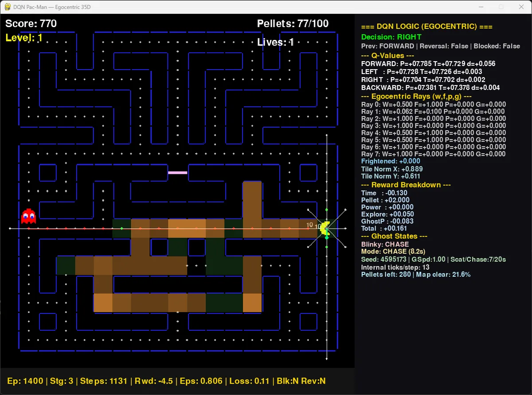Click the Egocentric Rays header
This screenshot has height=395, width=532.
416,96
